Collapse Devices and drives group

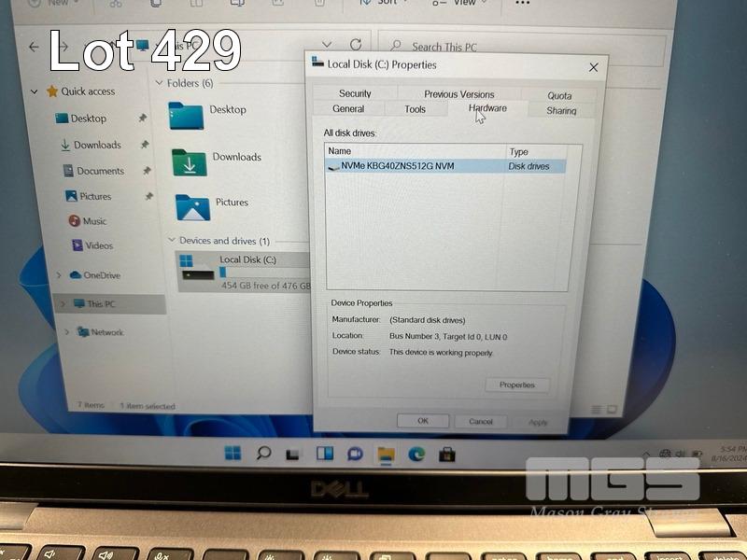coord(171,241)
